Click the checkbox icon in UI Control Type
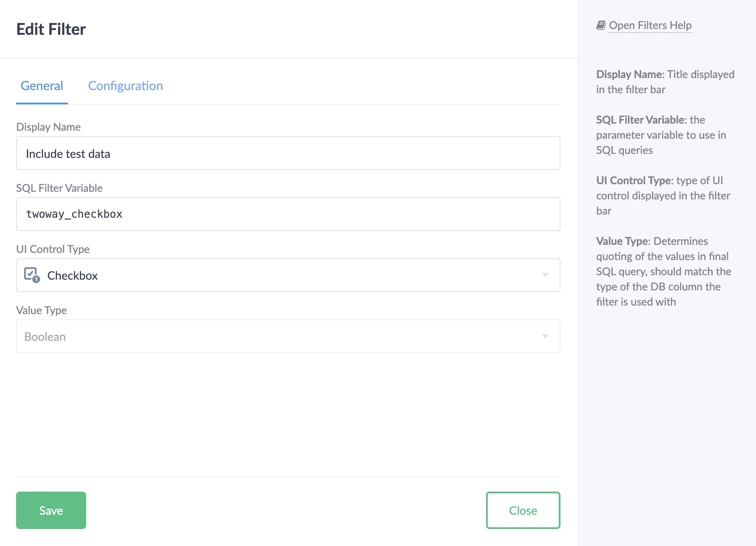Viewport: 756px width, 546px height. coord(32,275)
